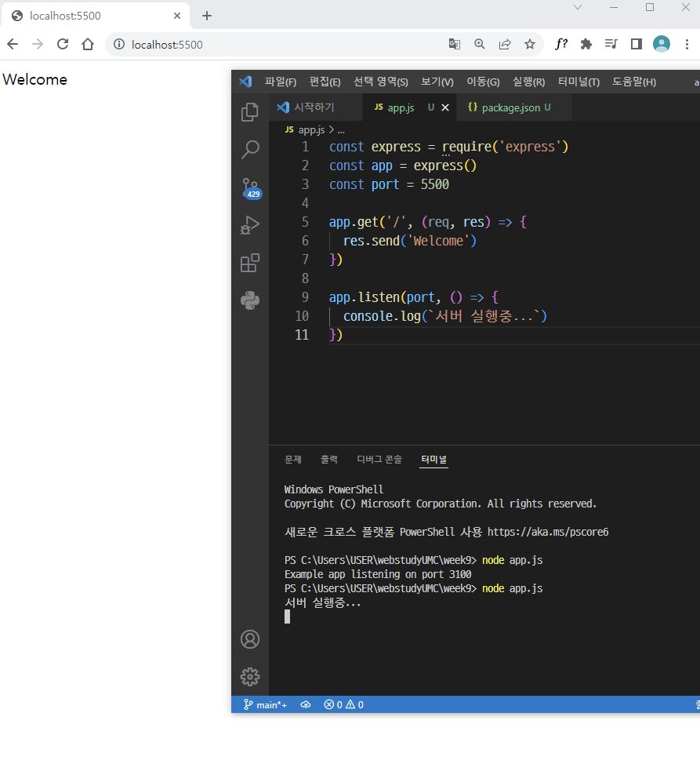Open the tab search chevron in Chrome
Screen dimensions: 700x782
pyautogui.click(x=578, y=7)
